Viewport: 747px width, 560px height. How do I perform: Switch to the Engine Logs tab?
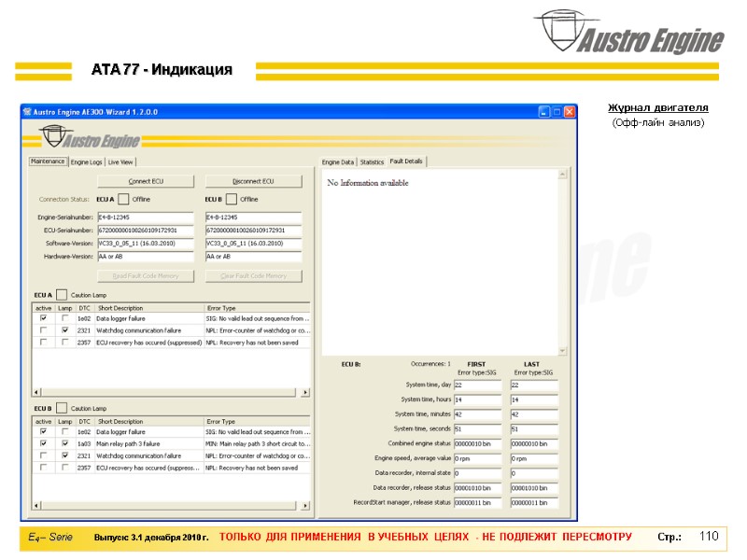click(x=89, y=161)
